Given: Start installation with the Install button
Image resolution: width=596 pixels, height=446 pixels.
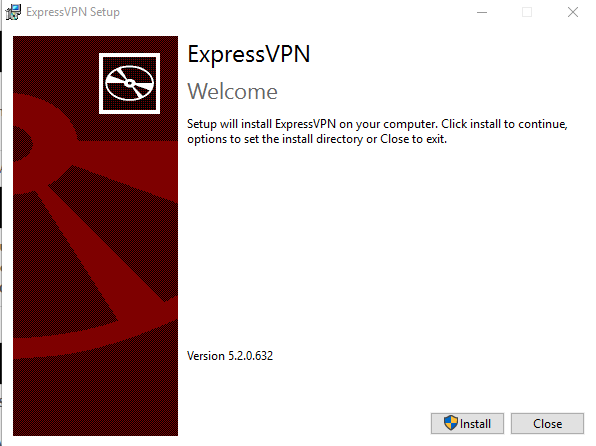Looking at the screenshot, I should (467, 423).
